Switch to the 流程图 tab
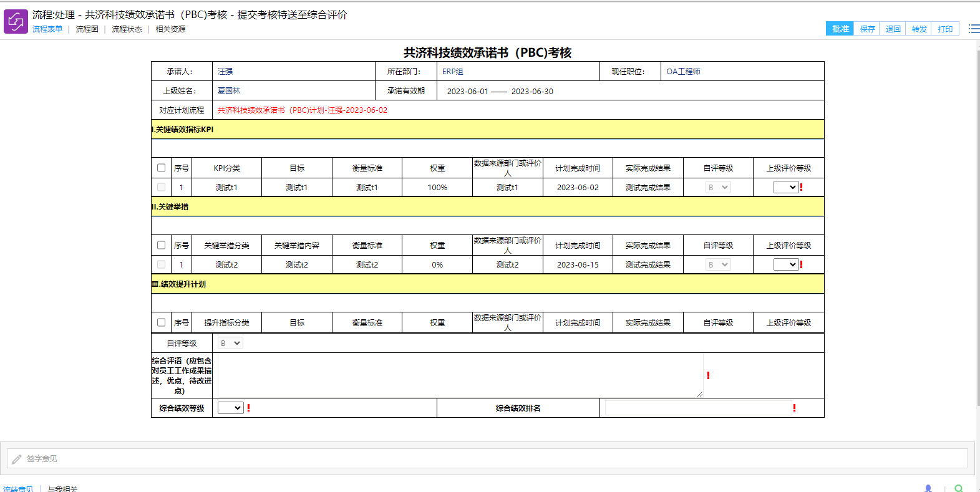The height and width of the screenshot is (492, 980). click(87, 29)
